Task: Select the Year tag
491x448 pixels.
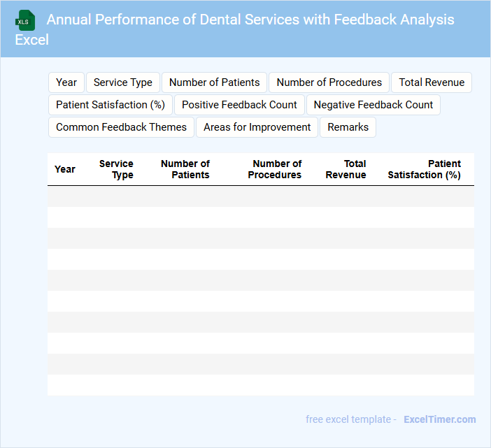Action: 66,82
